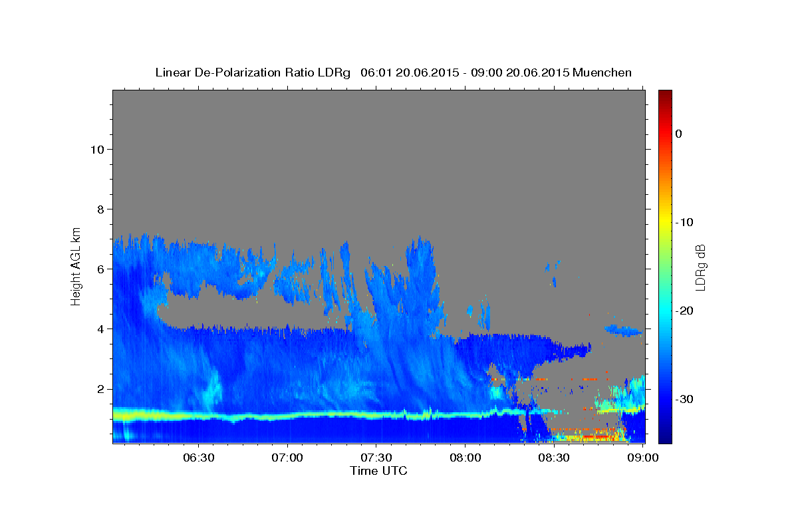Click the plot title 'Linear De-Polarization Ratio LDRg'
The width and height of the screenshot is (798, 532).
point(253,72)
